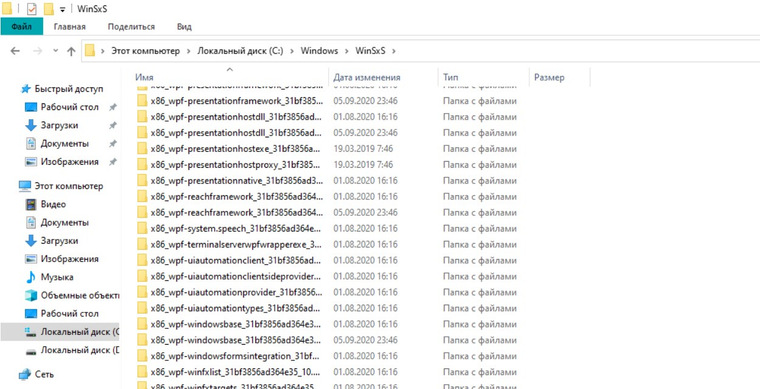Open Сеть in navigation pane
The image size is (760, 389).
[44, 374]
